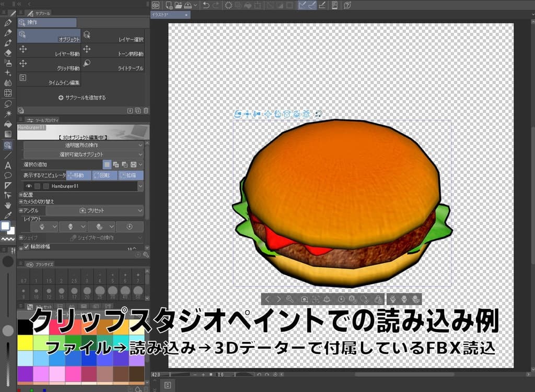Select the Text tool from the left toolbar

(x=7, y=166)
